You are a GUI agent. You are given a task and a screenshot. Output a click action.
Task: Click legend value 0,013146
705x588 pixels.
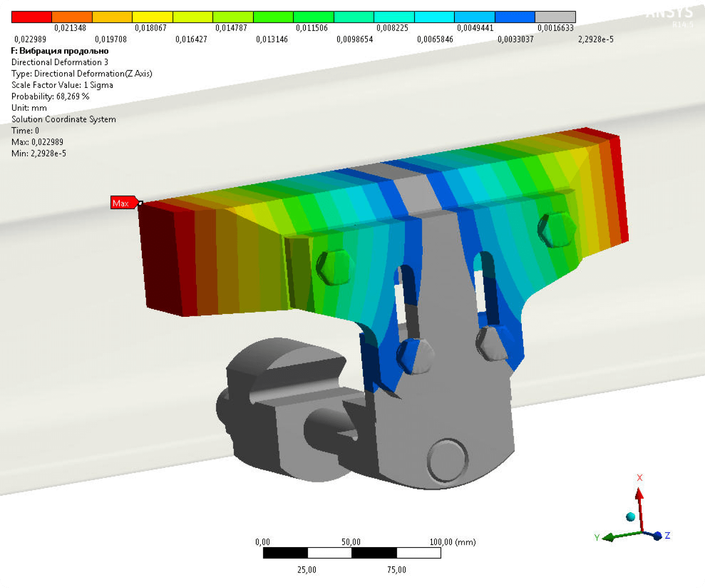click(x=272, y=40)
